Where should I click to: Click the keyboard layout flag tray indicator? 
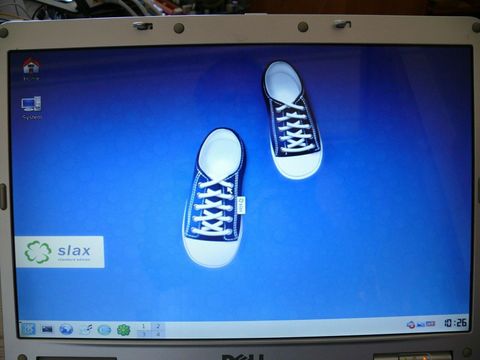click(x=431, y=323)
